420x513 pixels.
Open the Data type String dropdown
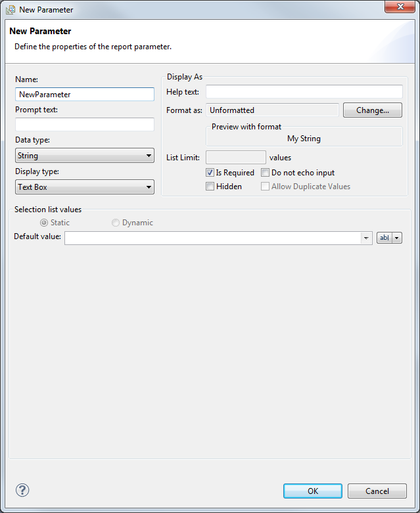85,156
